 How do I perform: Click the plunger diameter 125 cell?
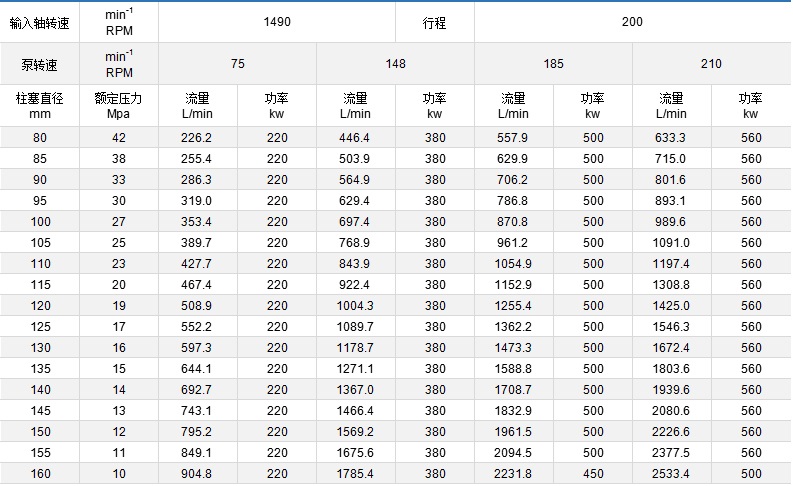tap(40, 326)
